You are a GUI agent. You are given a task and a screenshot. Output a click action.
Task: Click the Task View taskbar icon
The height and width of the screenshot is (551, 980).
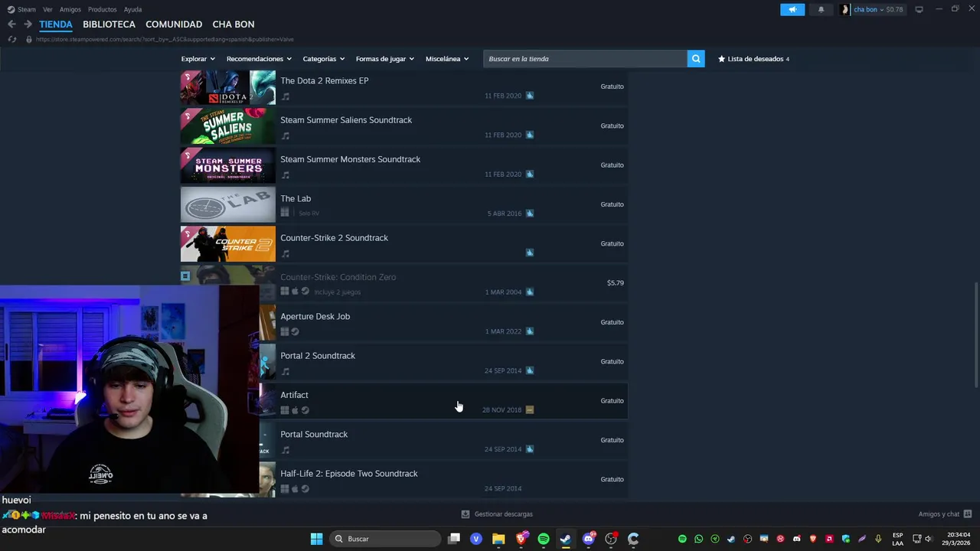(454, 539)
